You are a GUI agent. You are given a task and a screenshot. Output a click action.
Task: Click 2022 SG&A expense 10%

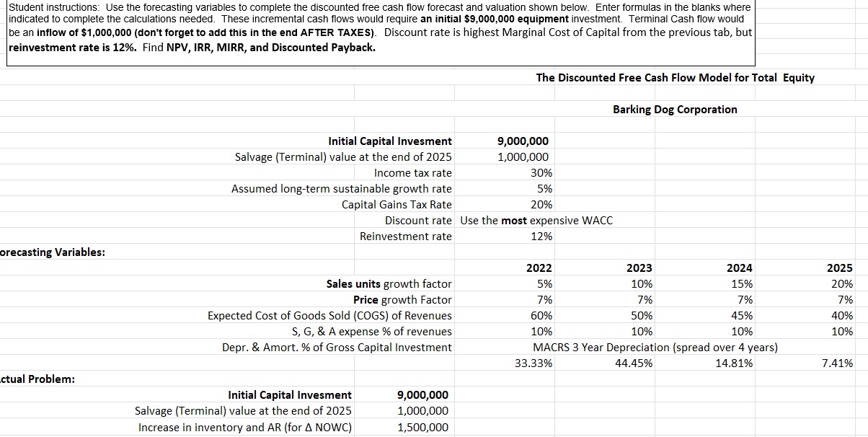(541, 331)
